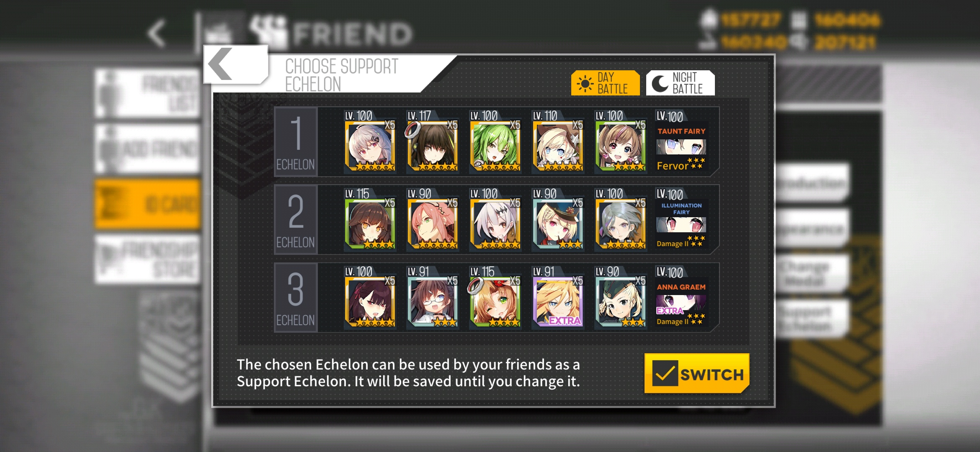Viewport: 980px width, 452px height.
Task: Click the pink-haired Lv.90 doll in Echelon 2
Action: click(433, 220)
